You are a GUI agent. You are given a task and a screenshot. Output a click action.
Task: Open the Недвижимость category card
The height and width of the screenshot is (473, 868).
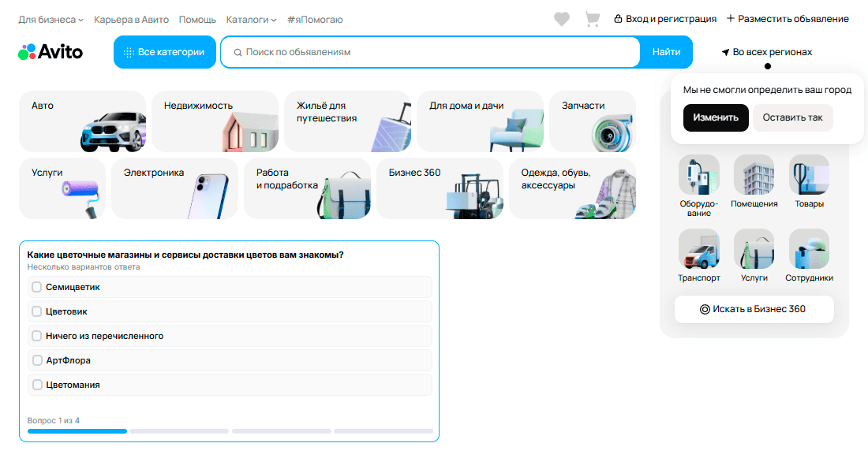coord(215,121)
